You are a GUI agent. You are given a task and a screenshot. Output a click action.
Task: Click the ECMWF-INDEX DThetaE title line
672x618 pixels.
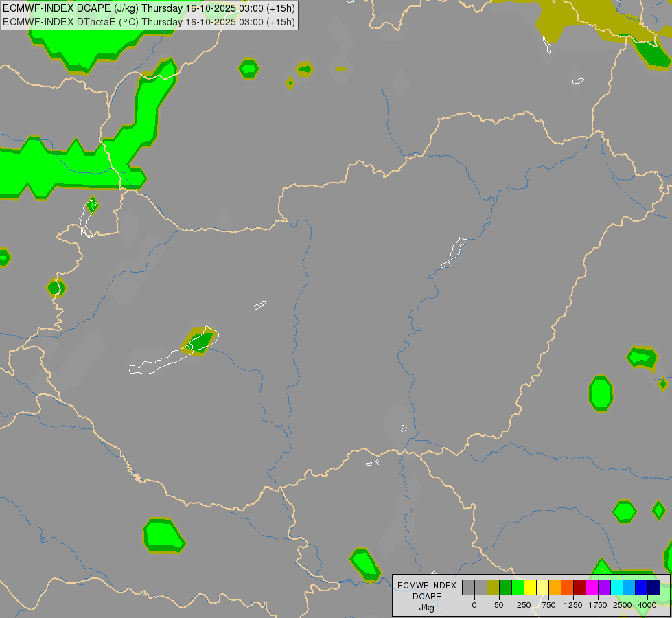[x=149, y=22]
